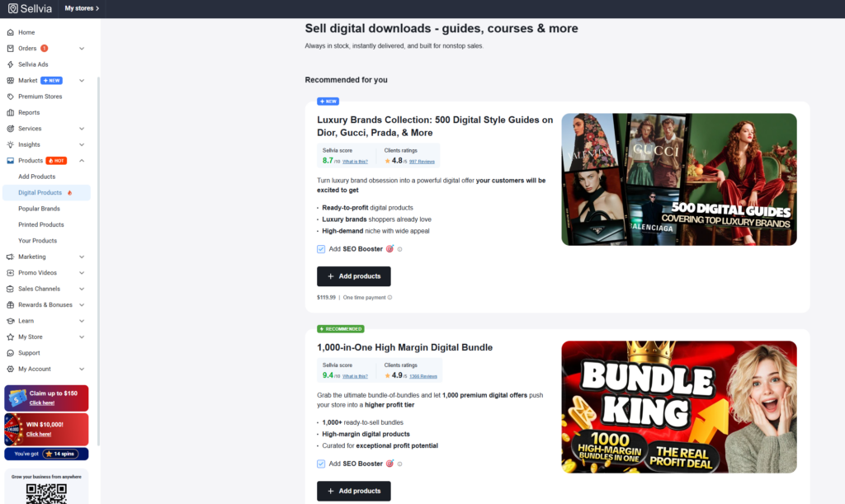Click the Sellvia Ads lightning icon
The height and width of the screenshot is (504, 845).
[x=10, y=64]
